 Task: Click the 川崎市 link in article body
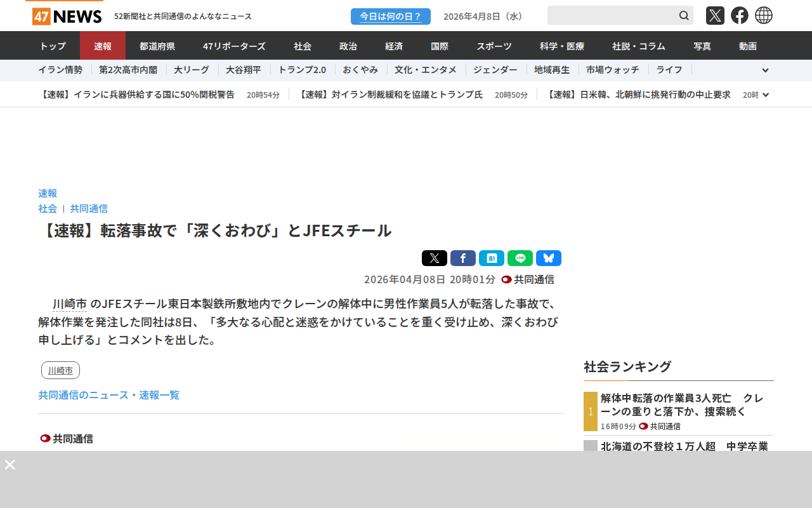click(x=70, y=304)
